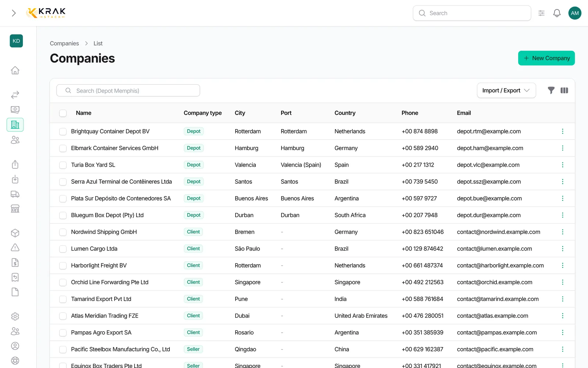Open the Import / Export dropdown
This screenshot has height=368, width=588.
506,91
